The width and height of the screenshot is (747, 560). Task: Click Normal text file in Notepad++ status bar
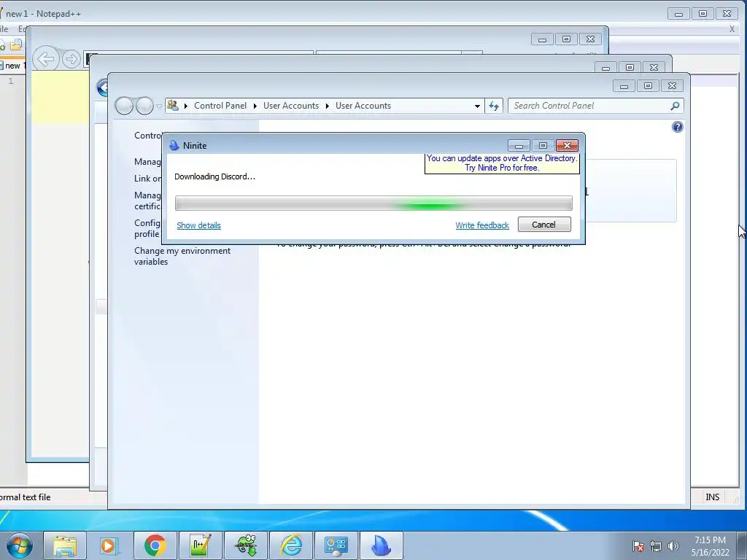(x=26, y=497)
